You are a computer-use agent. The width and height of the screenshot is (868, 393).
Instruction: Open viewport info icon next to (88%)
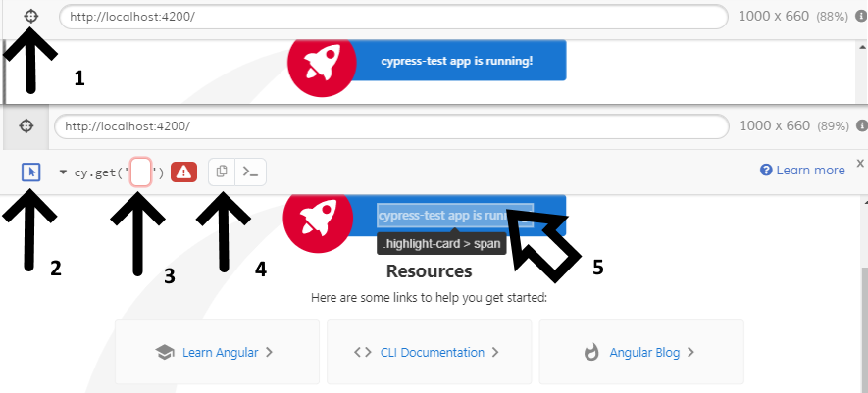click(x=863, y=17)
